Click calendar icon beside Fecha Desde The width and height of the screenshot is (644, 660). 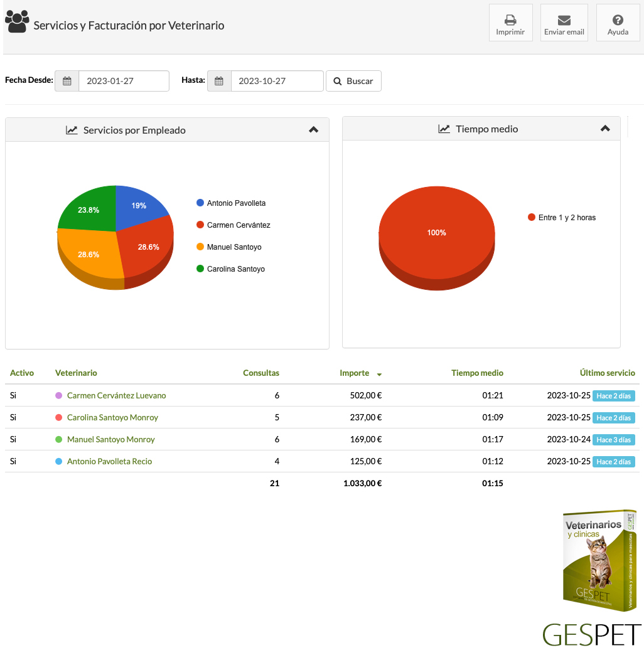(x=67, y=81)
